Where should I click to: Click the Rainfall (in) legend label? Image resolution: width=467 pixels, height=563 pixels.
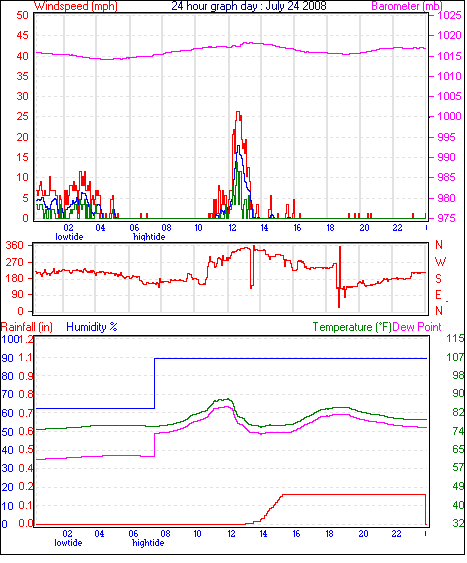pos(27,327)
